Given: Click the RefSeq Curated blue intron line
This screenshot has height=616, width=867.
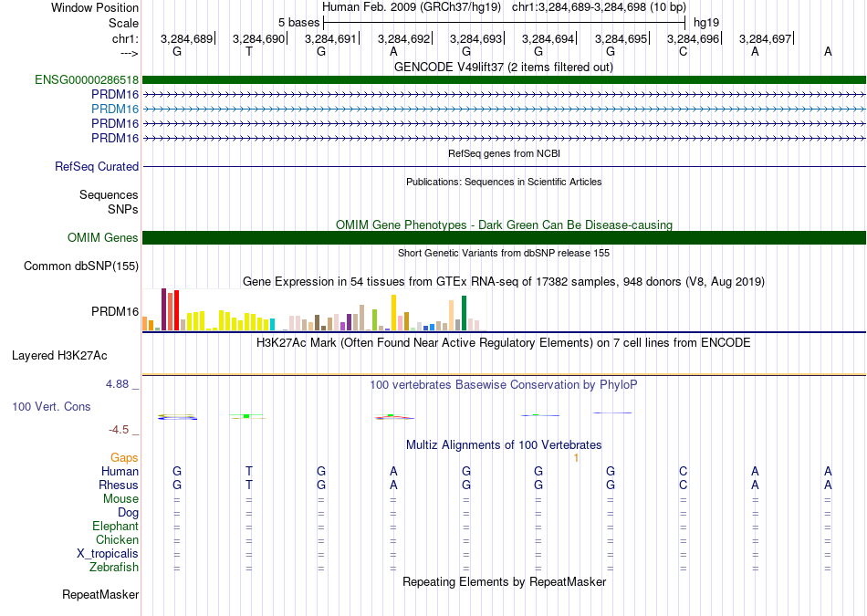Looking at the screenshot, I should pyautogui.click(x=504, y=166).
